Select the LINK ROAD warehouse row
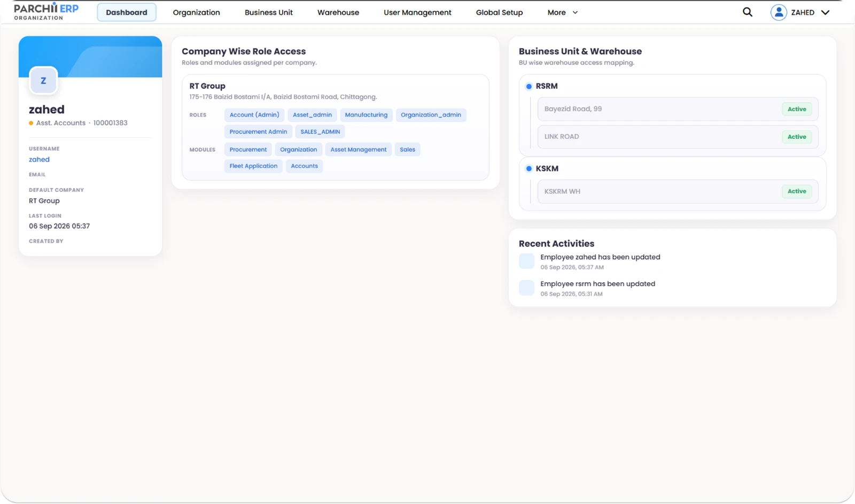Viewport: 855px width, 504px height. [x=678, y=137]
